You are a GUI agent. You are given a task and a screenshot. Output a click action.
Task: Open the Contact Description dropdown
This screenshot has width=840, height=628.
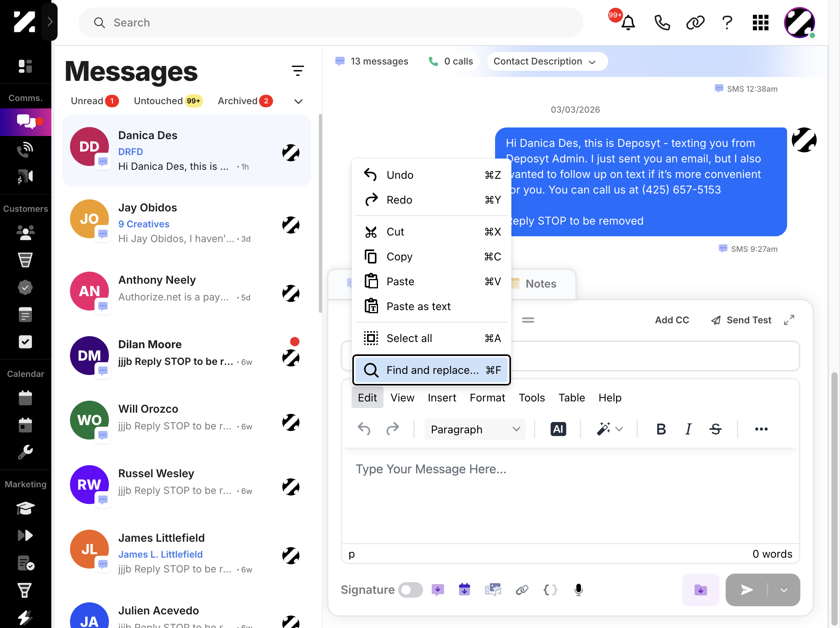pos(547,61)
